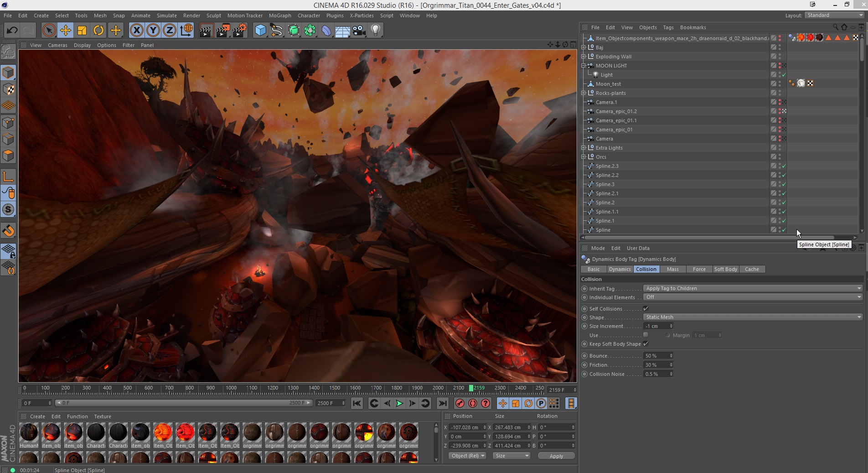Select the Camera_epic_01.2 object
This screenshot has width=868, height=473.
point(616,111)
